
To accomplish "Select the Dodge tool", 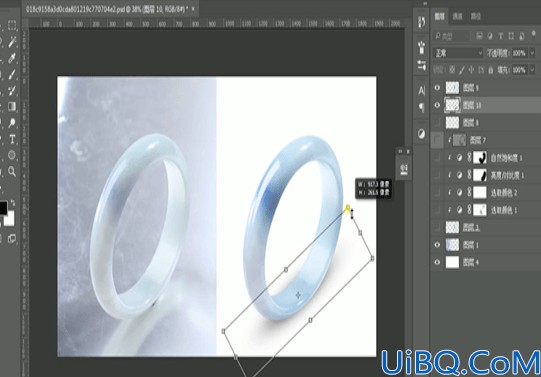I will point(12,123).
